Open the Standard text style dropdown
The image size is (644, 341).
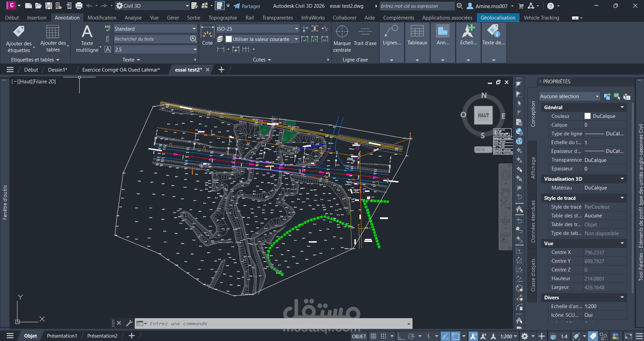pyautogui.click(x=194, y=29)
